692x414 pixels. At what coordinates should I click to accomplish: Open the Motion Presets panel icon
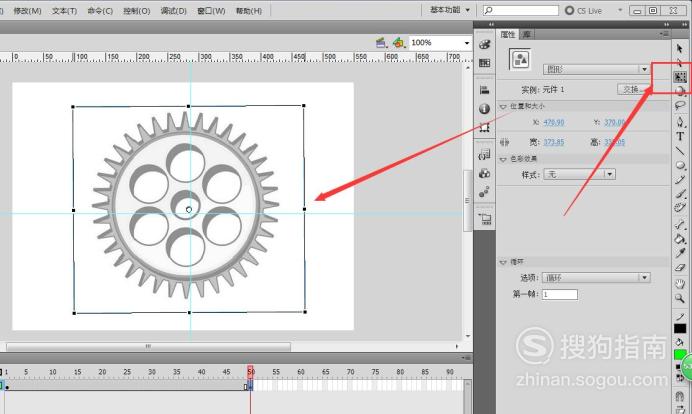point(485,192)
